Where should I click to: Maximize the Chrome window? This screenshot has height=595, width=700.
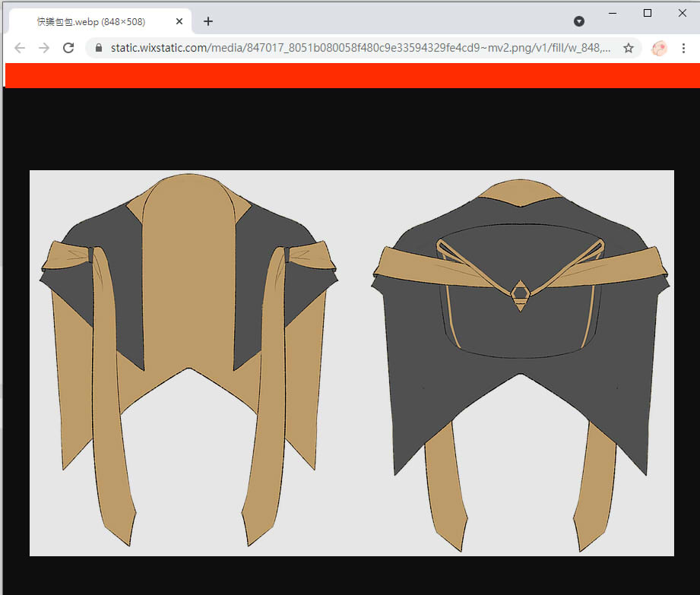coord(648,13)
